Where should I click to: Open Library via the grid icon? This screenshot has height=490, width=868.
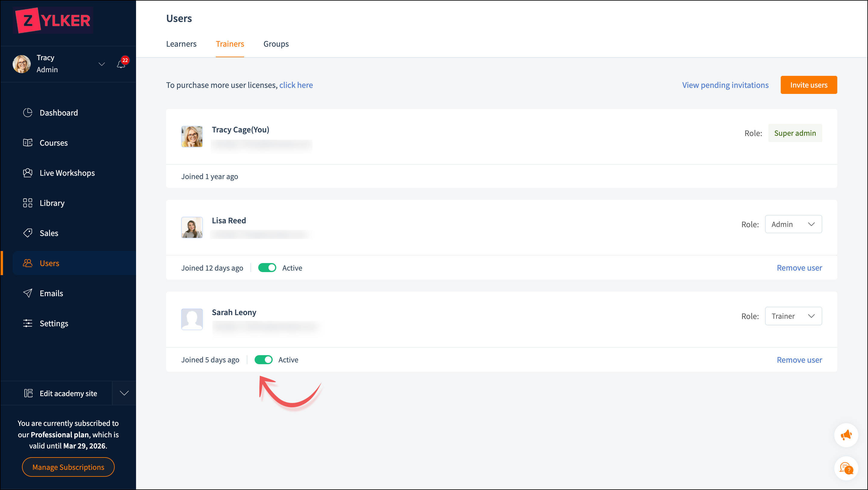28,203
